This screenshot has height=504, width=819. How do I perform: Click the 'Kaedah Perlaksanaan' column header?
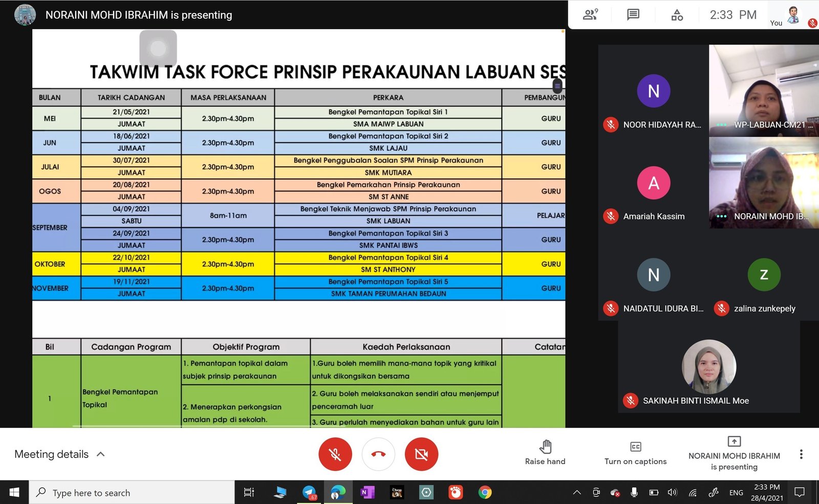406,347
